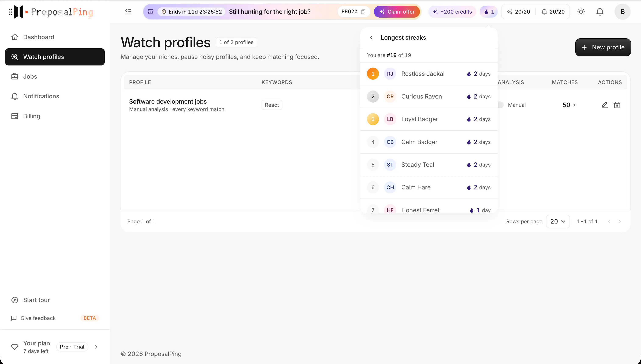The image size is (641, 364).
Task: Open notifications bell in top bar
Action: [600, 12]
